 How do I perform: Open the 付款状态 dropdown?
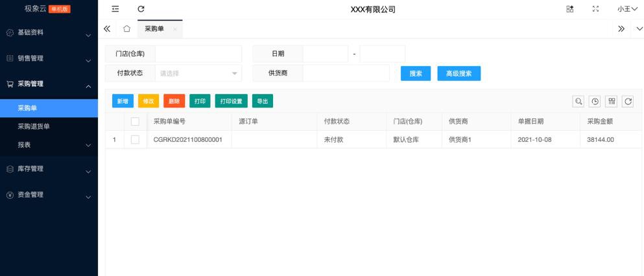198,73
